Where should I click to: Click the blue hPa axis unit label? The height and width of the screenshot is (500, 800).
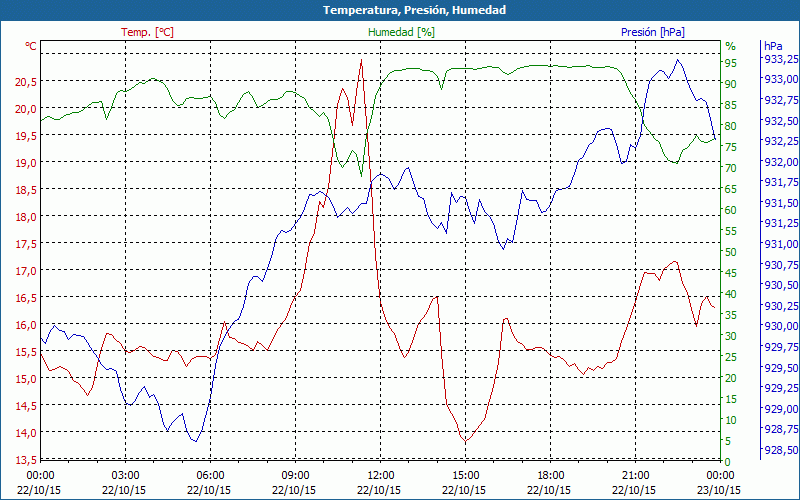773,46
